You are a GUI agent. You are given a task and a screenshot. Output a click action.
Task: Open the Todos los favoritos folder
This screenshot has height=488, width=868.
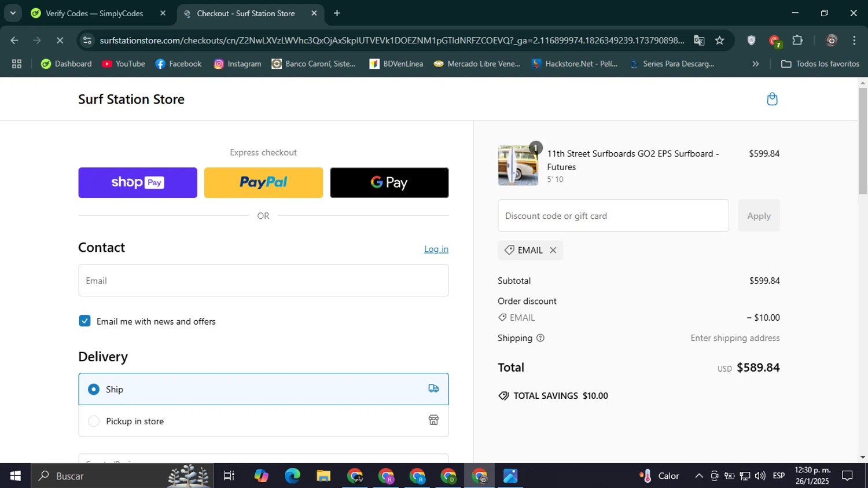pyautogui.click(x=820, y=64)
